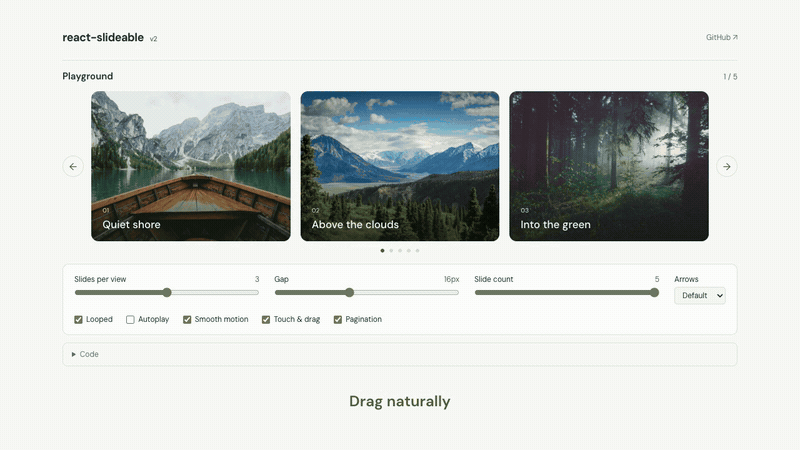Click the v2 version label
The height and width of the screenshot is (450, 800).
[153, 39]
